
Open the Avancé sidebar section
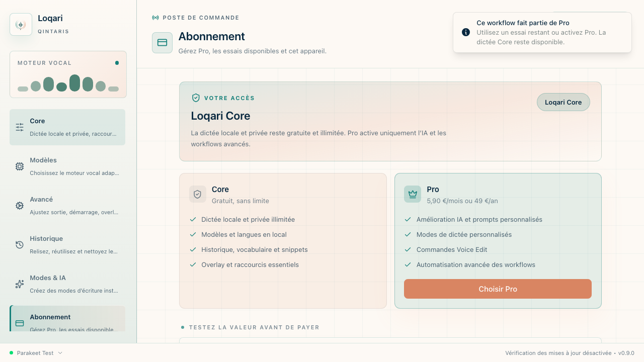tap(67, 206)
